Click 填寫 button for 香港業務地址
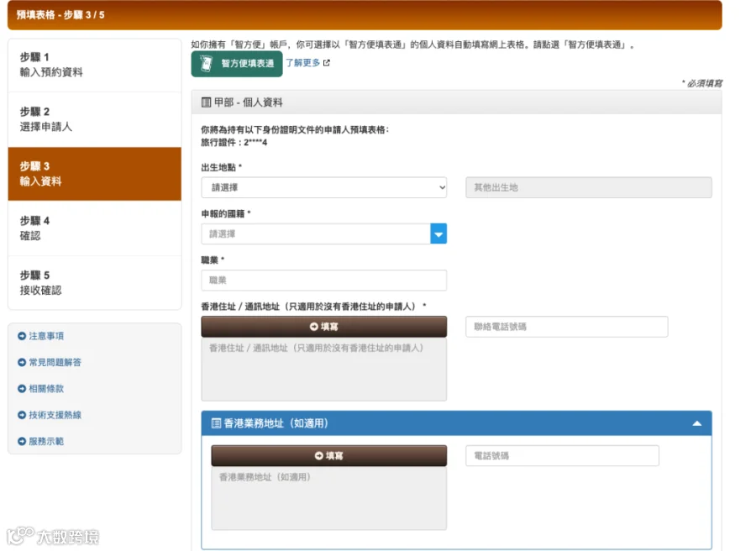The height and width of the screenshot is (551, 756). 328,456
